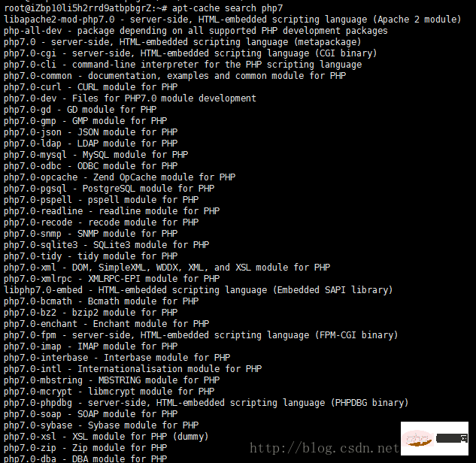Select the php7.0-pgsql PostgreSQL line

pos(109,189)
